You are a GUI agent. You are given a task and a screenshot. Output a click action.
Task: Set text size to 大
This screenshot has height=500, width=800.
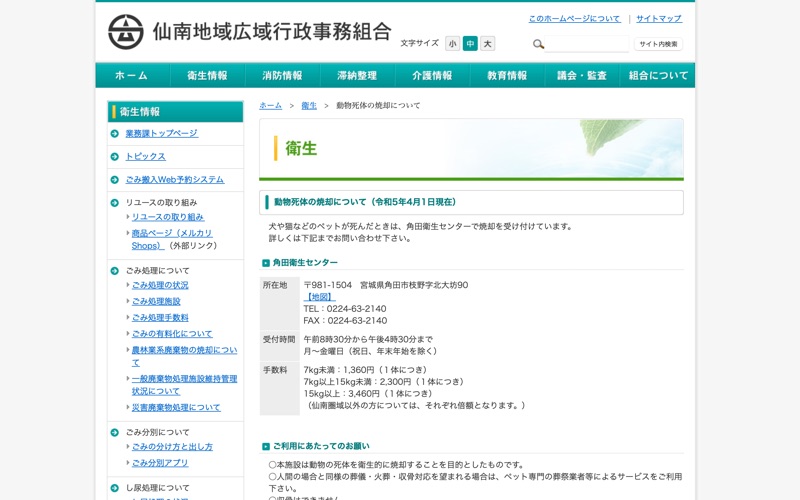(488, 44)
